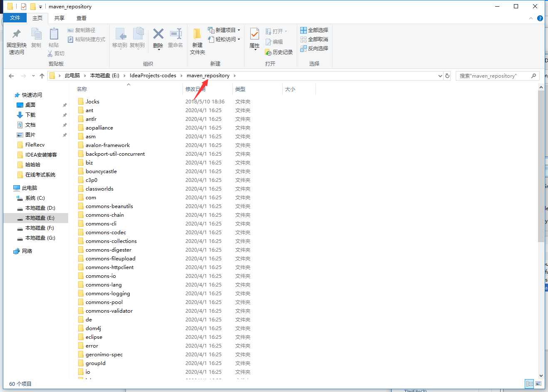548x392 pixels.
Task: Collapse the ribbon with the chevron
Action: pyautogui.click(x=531, y=18)
